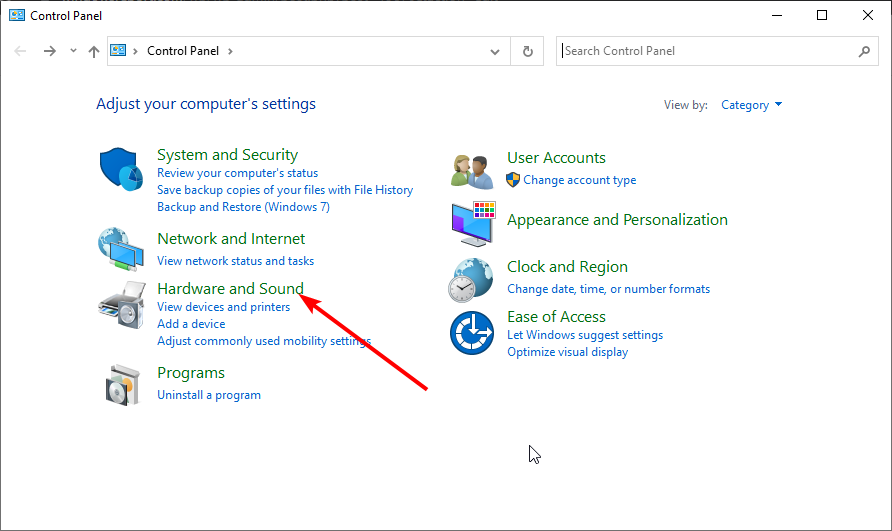Click the shield icon beside Change account type
Image resolution: width=892 pixels, height=531 pixels.
[x=513, y=180]
